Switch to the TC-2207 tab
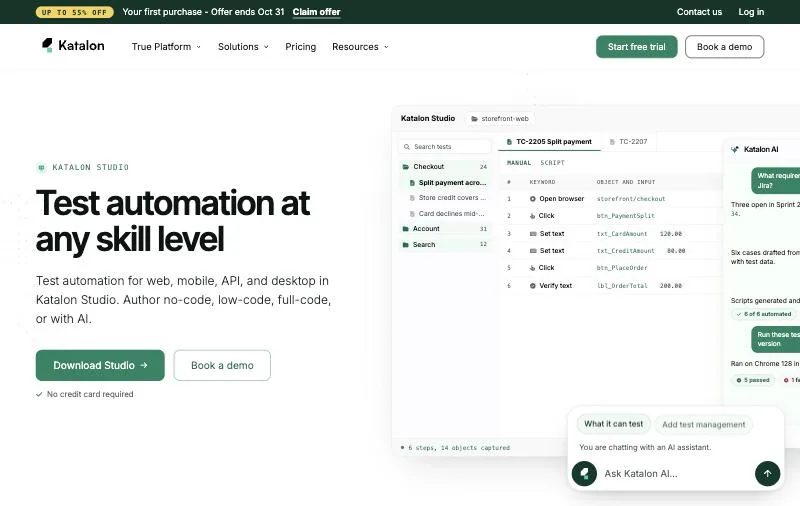The width and height of the screenshot is (800, 506). tap(629, 142)
